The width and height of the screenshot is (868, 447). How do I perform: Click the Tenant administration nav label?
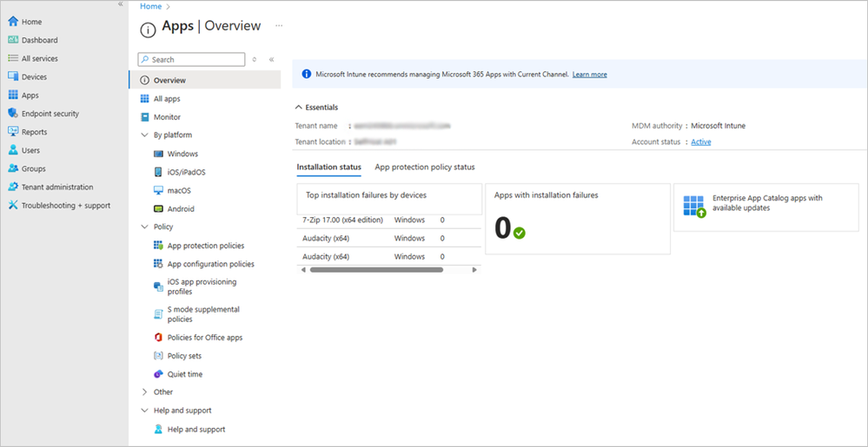pos(57,187)
